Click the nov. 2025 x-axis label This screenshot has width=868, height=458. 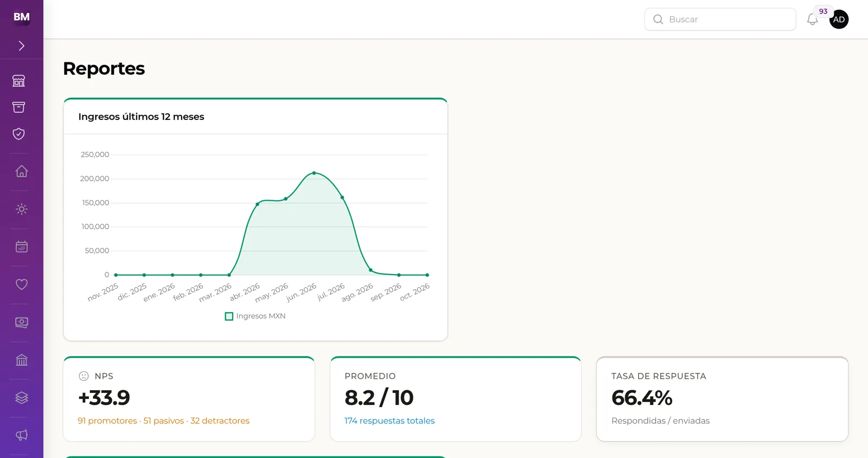(x=103, y=292)
